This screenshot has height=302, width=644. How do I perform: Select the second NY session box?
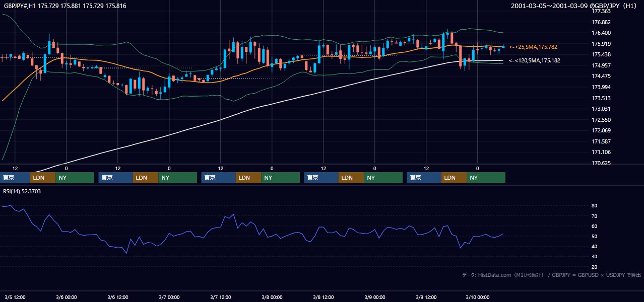tap(178, 178)
